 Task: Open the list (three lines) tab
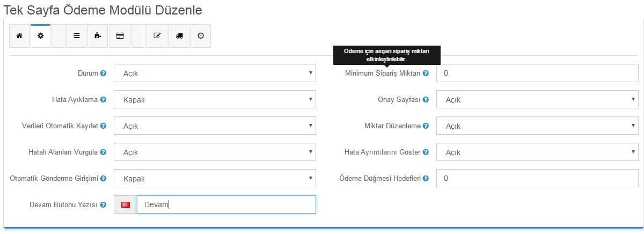pyautogui.click(x=77, y=36)
